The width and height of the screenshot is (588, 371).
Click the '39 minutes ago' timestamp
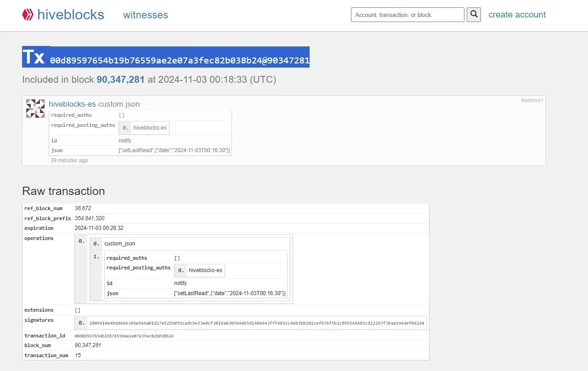point(69,160)
